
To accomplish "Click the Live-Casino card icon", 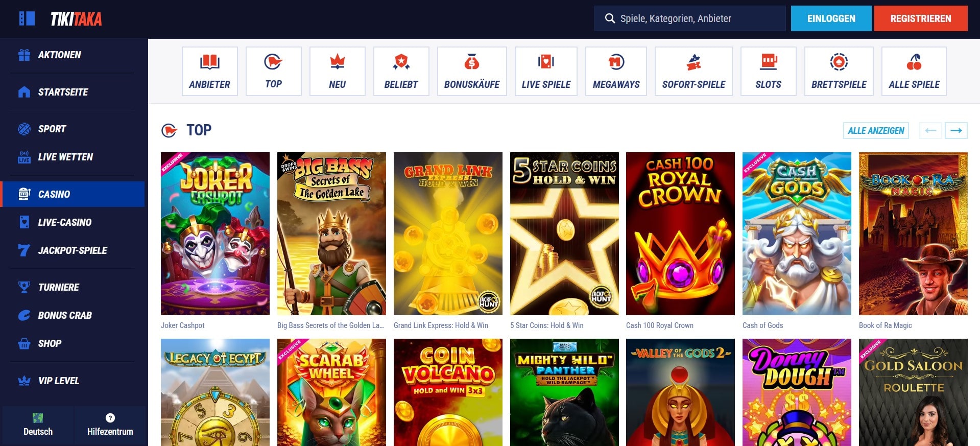I will tap(24, 222).
